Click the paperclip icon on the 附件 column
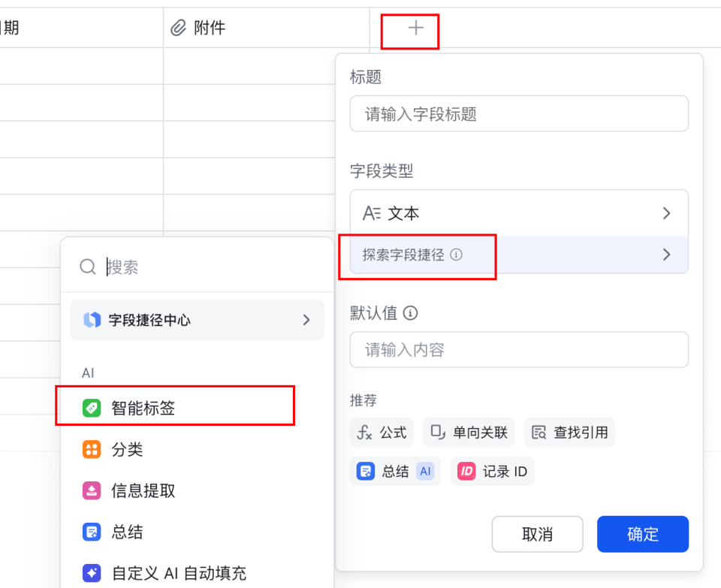721x588 pixels. click(x=178, y=28)
